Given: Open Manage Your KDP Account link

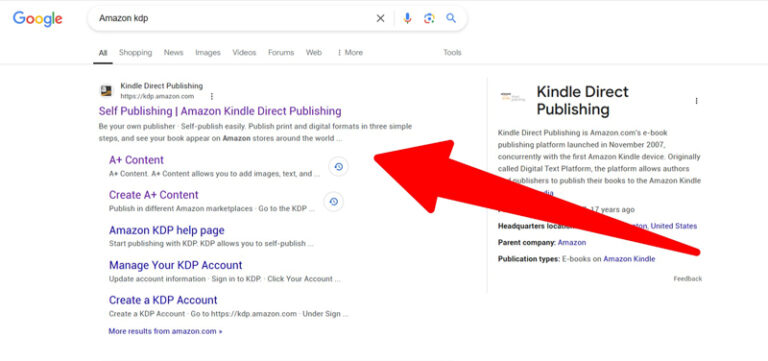Looking at the screenshot, I should point(175,265).
